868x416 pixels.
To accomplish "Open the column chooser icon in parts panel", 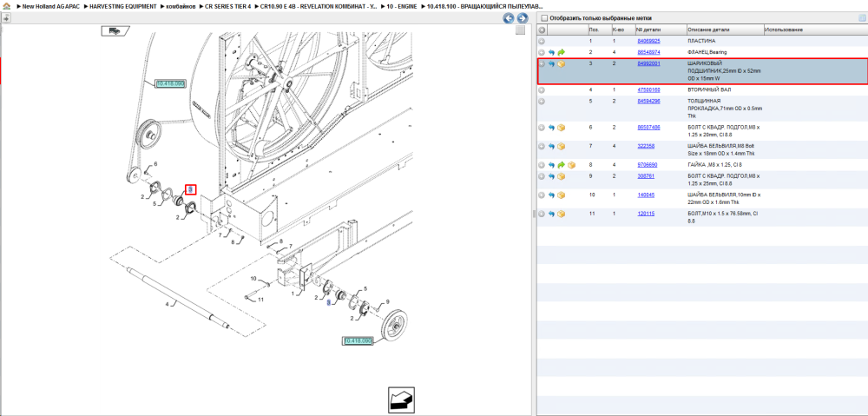I will click(x=861, y=18).
